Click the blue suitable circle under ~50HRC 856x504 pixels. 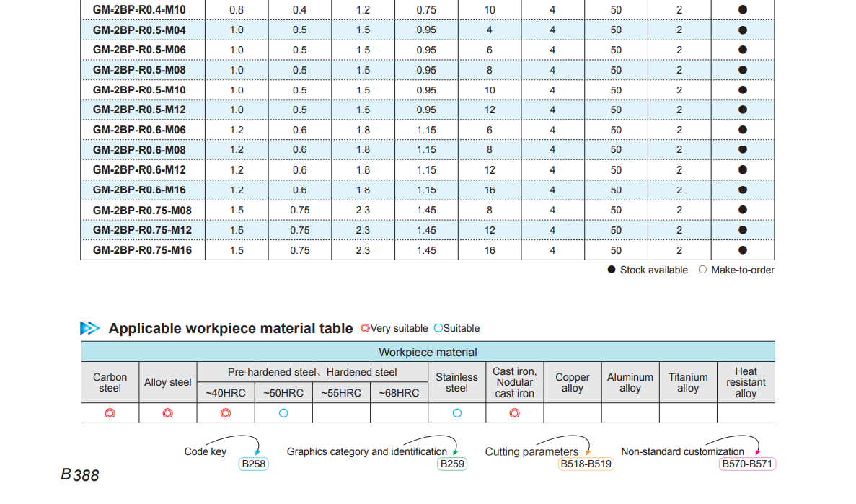pyautogui.click(x=283, y=413)
